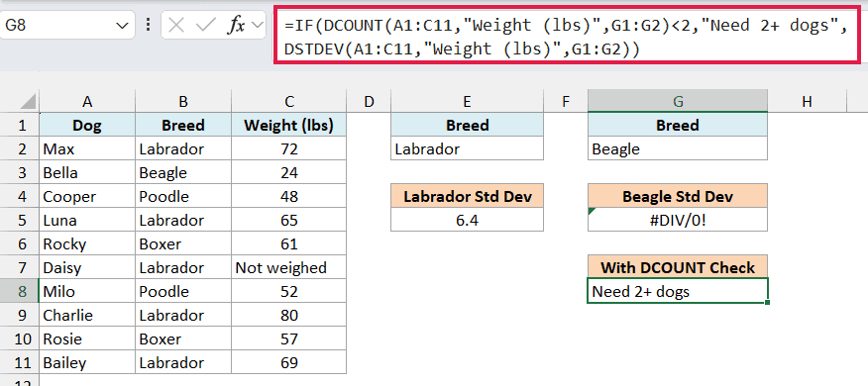868x386 pixels.
Task: Select row 11 header
Action: point(20,363)
